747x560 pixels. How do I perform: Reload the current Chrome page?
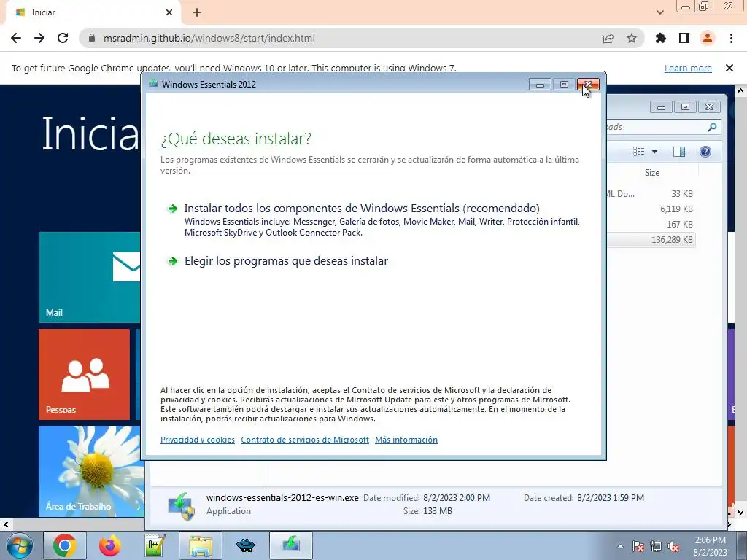pyautogui.click(x=63, y=38)
